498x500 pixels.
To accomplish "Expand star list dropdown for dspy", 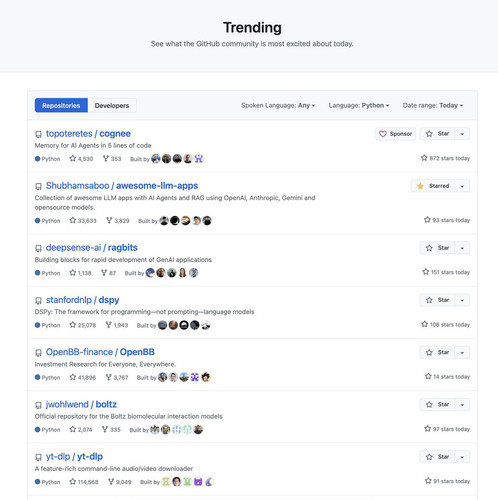I will (462, 300).
